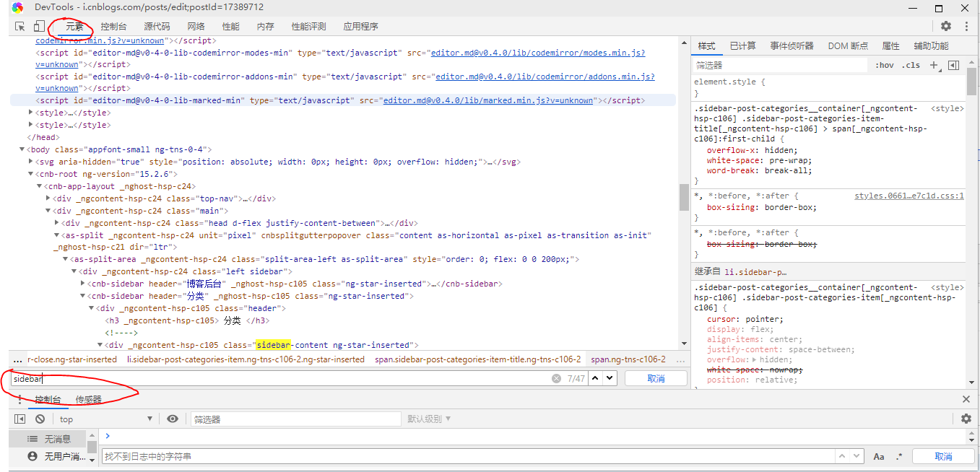
Task: Open the 性能评测 Lighthouse tab
Action: click(x=309, y=26)
